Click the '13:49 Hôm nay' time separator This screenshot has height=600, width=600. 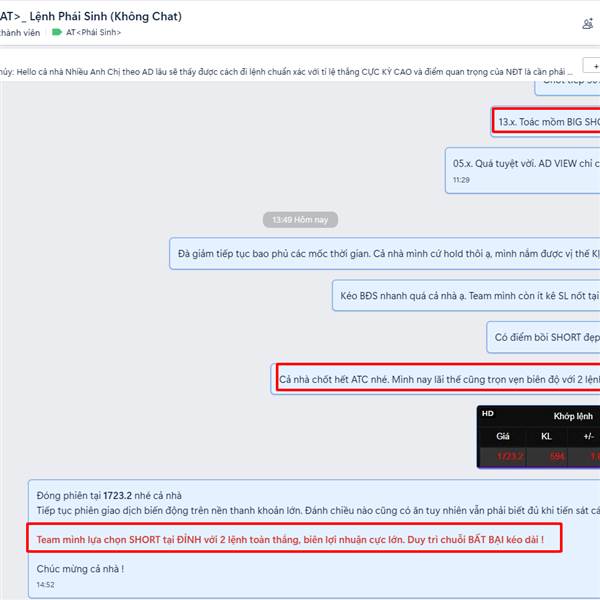(x=300, y=220)
